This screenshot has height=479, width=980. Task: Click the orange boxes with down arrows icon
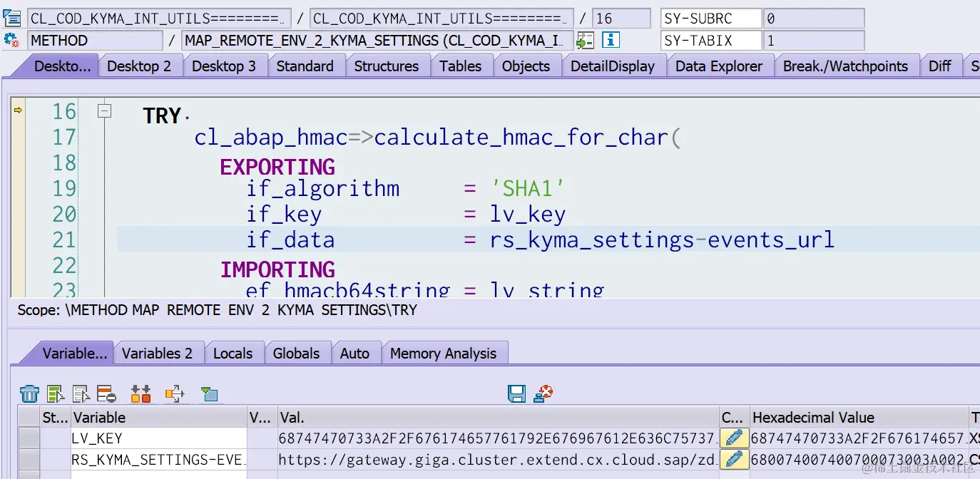[141, 393]
